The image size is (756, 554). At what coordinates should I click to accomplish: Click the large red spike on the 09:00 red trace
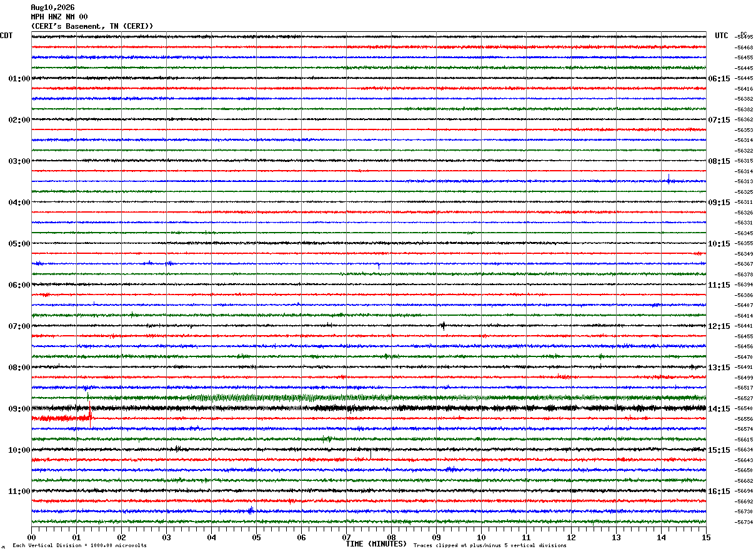tap(91, 416)
